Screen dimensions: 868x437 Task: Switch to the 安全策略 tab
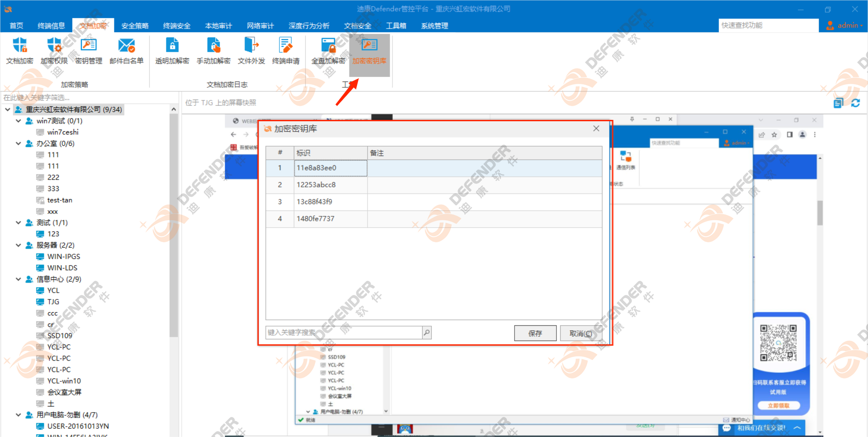135,26
